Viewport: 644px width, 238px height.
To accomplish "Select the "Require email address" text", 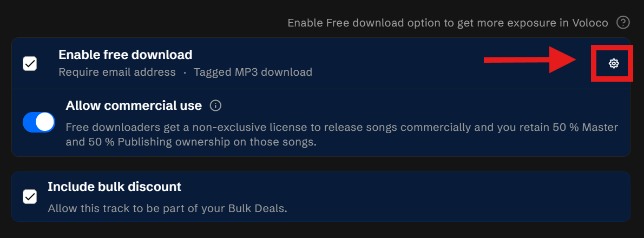I will (117, 72).
